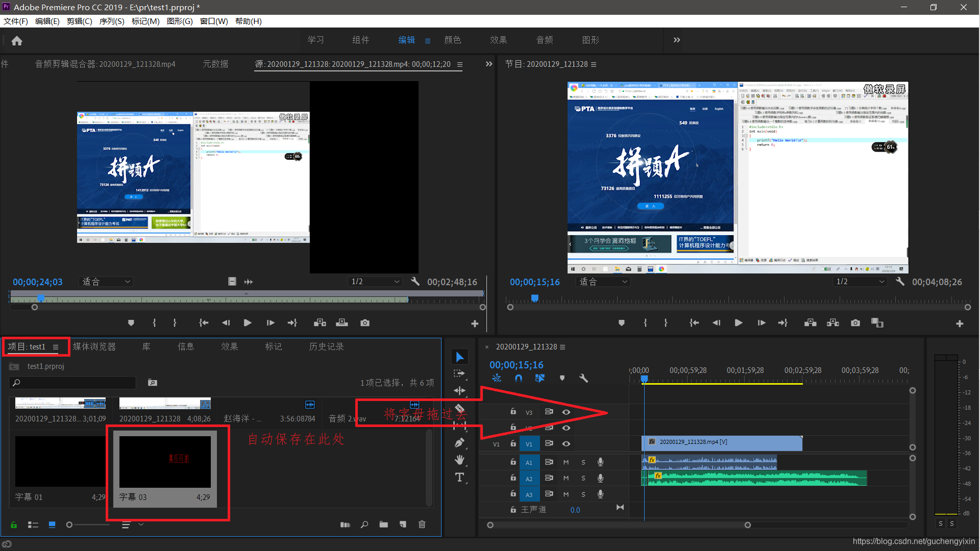
Task: Select the Selection arrow tool
Action: [x=460, y=357]
